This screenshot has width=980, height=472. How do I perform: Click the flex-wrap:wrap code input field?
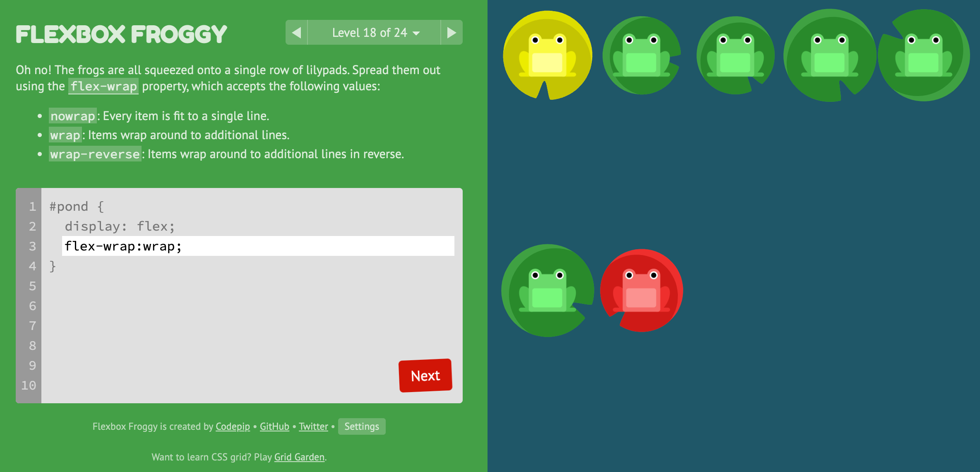[x=258, y=246]
